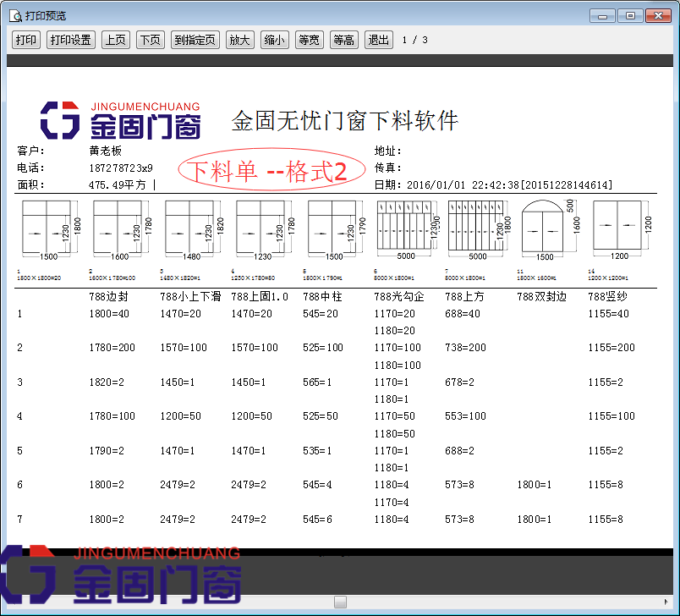Go to next page with 下页

[x=150, y=39]
